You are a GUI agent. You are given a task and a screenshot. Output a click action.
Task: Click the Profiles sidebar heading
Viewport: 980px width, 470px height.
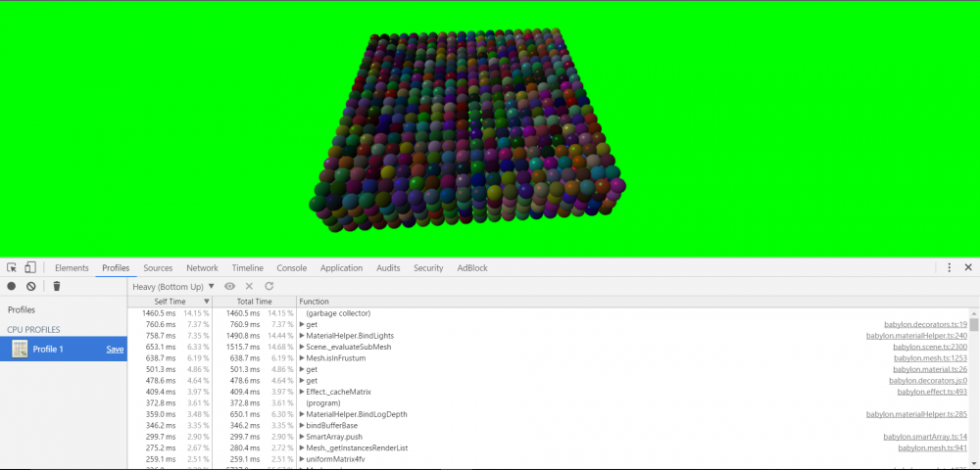tap(22, 310)
